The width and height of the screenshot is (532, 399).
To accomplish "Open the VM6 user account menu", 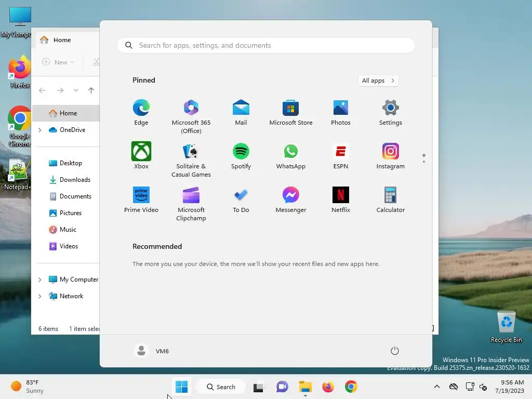I will coord(152,351).
